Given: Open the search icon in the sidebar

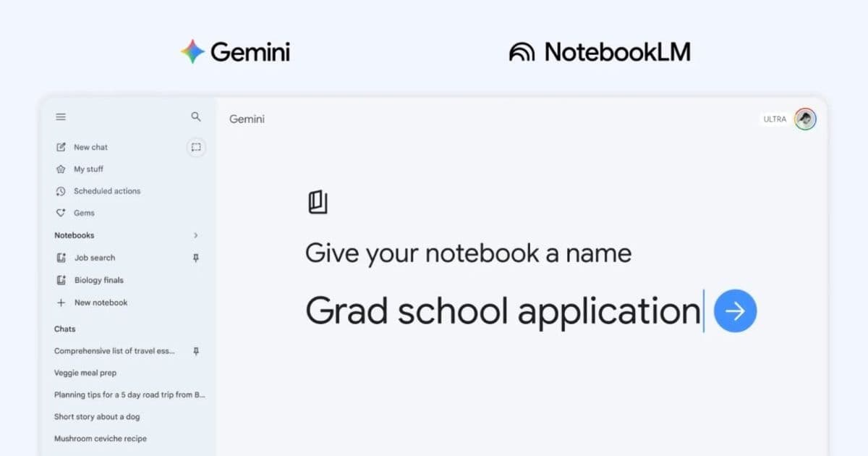Looking at the screenshot, I should [x=195, y=117].
